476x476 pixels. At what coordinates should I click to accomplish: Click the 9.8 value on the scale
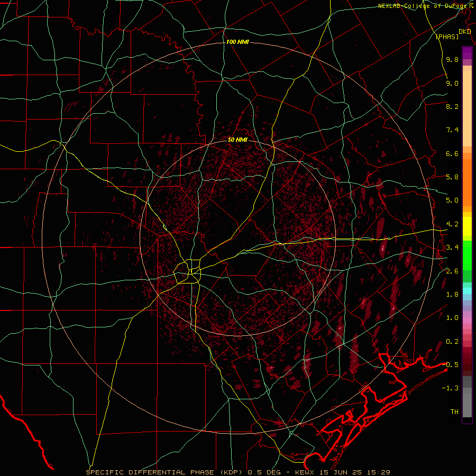click(452, 60)
